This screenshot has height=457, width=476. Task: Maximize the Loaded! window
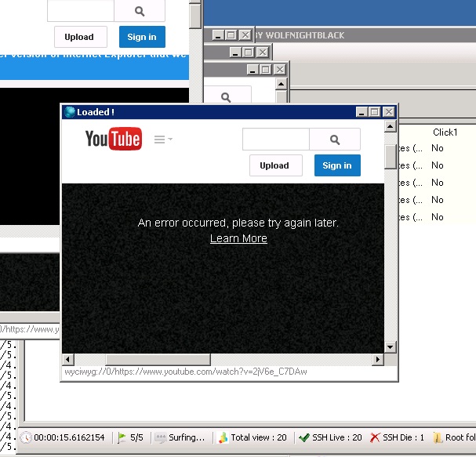[x=375, y=112]
